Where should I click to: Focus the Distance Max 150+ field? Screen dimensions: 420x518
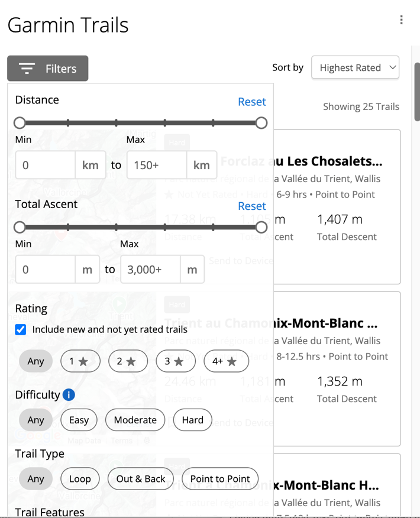157,165
